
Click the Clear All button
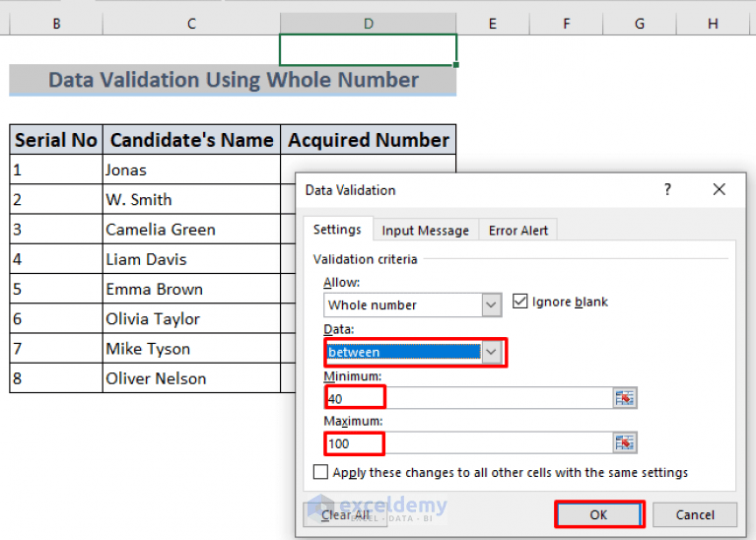click(x=345, y=515)
